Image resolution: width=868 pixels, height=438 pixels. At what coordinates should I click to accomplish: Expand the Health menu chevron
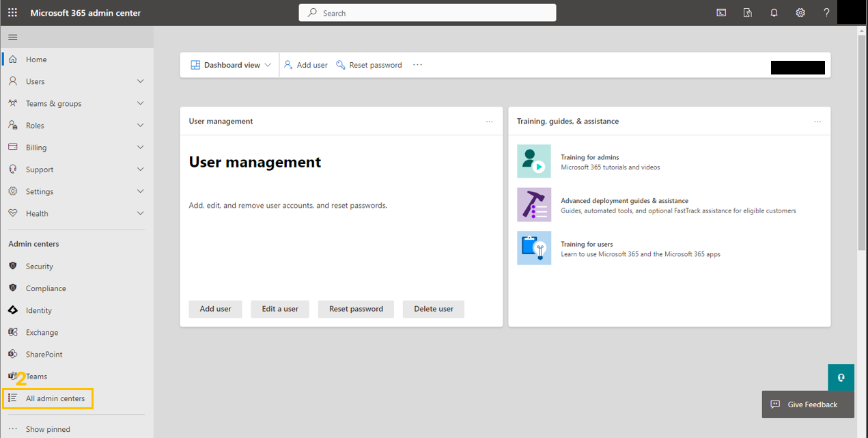click(141, 213)
